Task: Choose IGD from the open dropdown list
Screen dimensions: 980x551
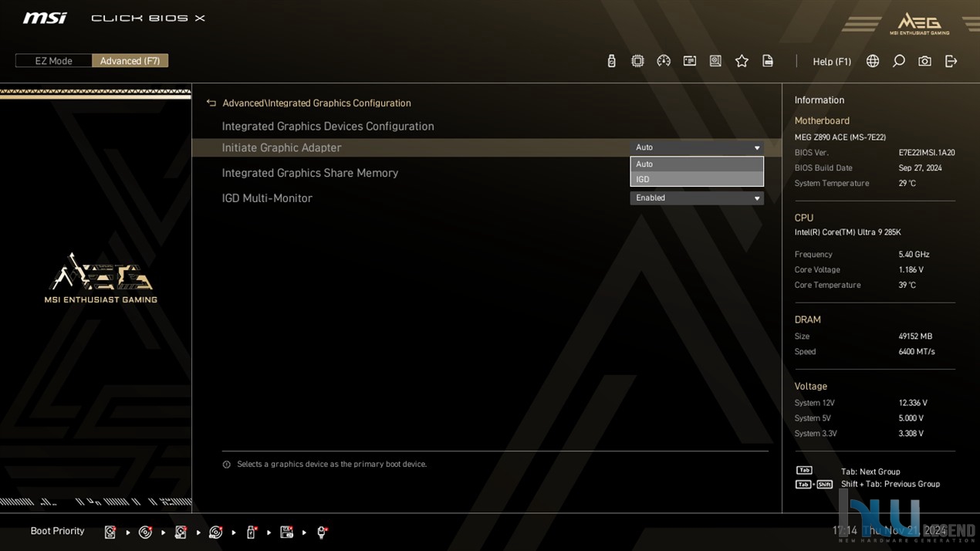Action: [x=697, y=179]
